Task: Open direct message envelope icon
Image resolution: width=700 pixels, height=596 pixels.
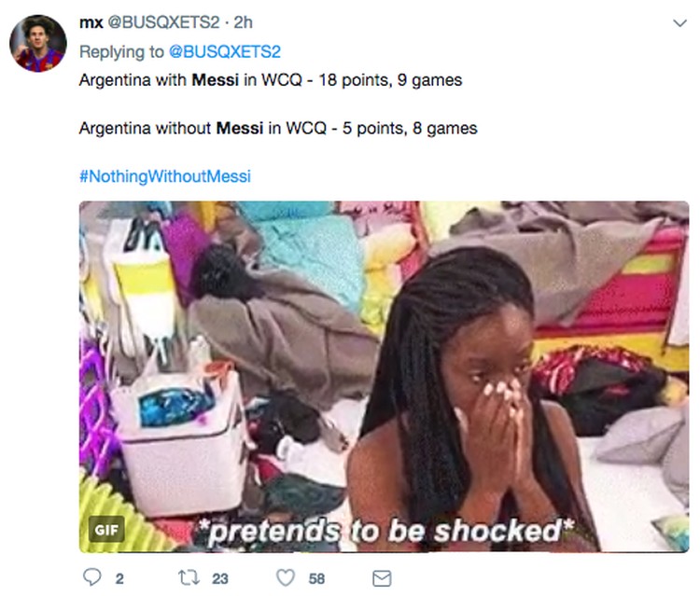Action: (x=382, y=578)
